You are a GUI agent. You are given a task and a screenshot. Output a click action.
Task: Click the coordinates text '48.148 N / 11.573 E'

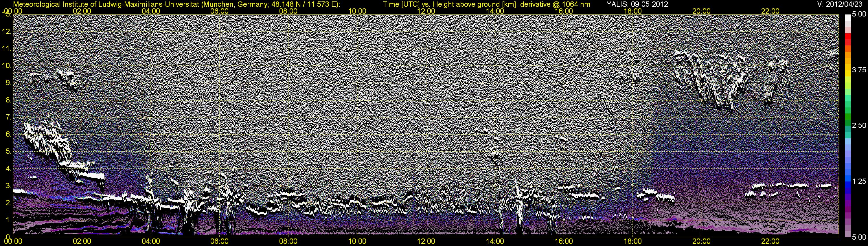304,4
